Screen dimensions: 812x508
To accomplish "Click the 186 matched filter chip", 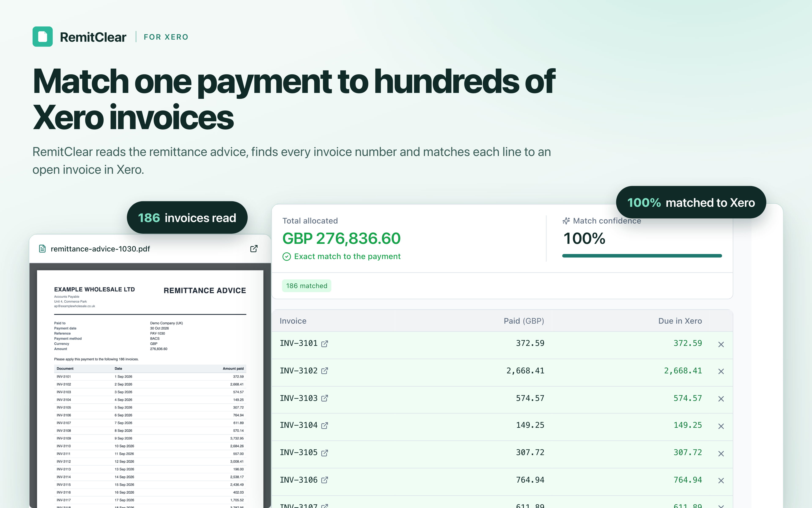I will pyautogui.click(x=306, y=286).
